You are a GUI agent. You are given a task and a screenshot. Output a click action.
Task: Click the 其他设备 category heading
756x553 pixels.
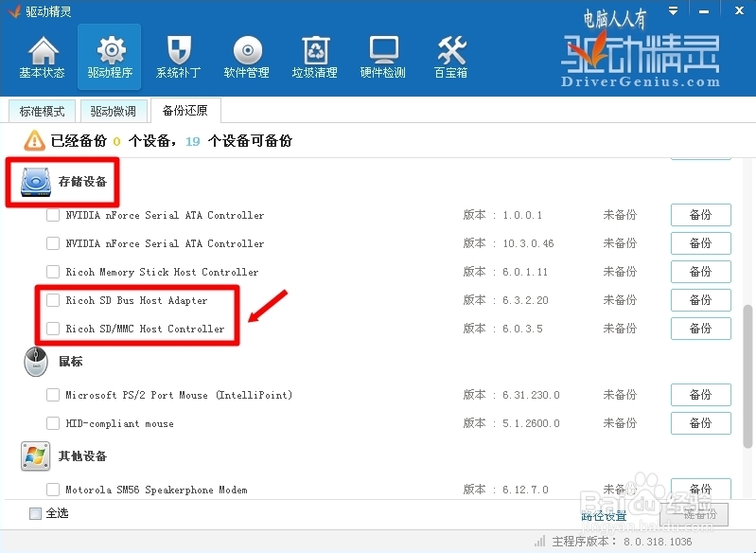tap(82, 456)
